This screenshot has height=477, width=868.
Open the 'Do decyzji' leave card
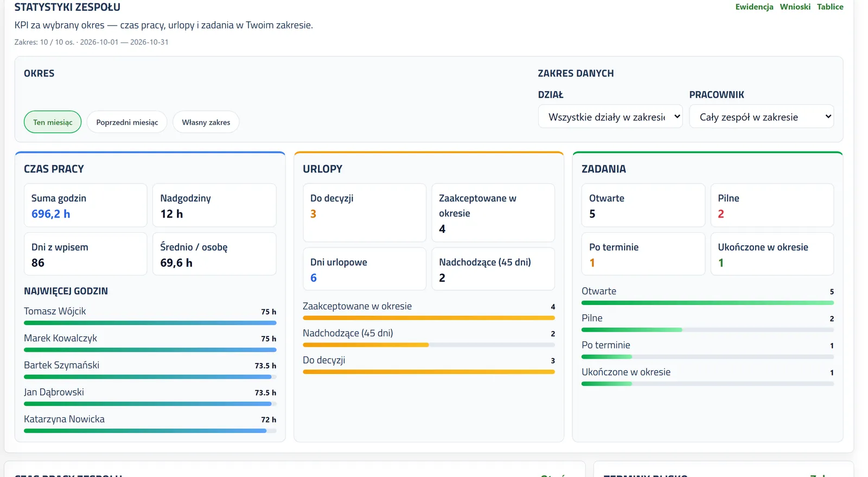[x=365, y=213]
